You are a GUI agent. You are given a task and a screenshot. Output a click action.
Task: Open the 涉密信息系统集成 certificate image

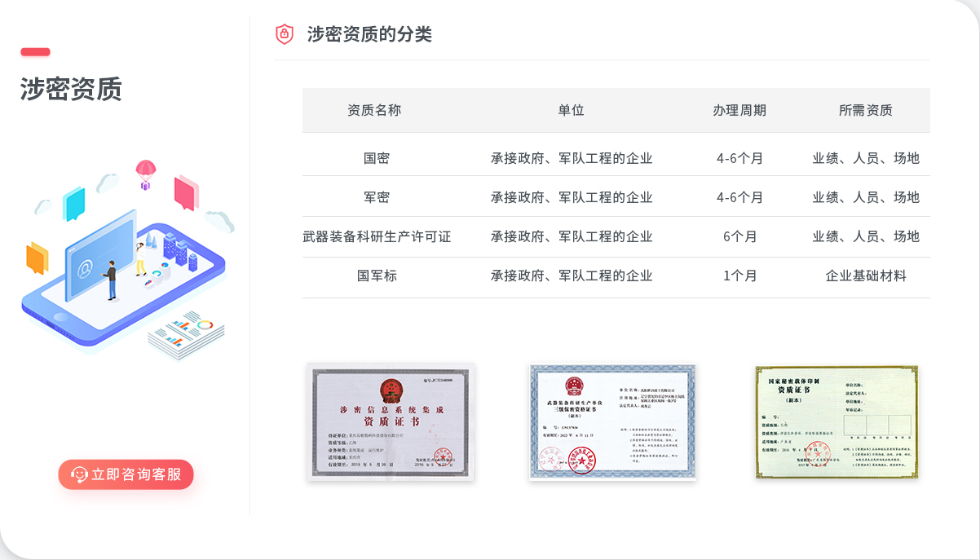coord(390,421)
